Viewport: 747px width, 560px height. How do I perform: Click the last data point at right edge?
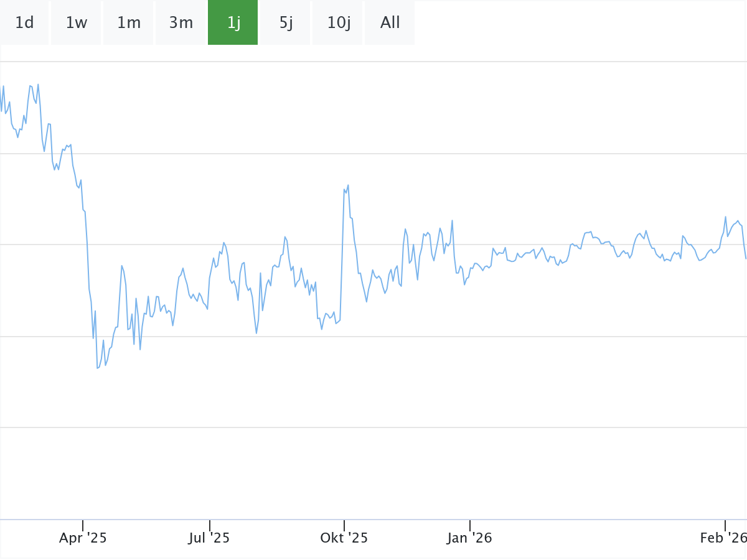(746, 258)
